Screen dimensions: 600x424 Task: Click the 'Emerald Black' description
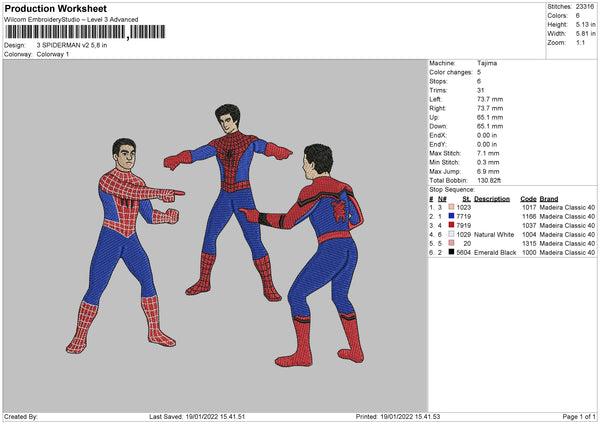495,253
